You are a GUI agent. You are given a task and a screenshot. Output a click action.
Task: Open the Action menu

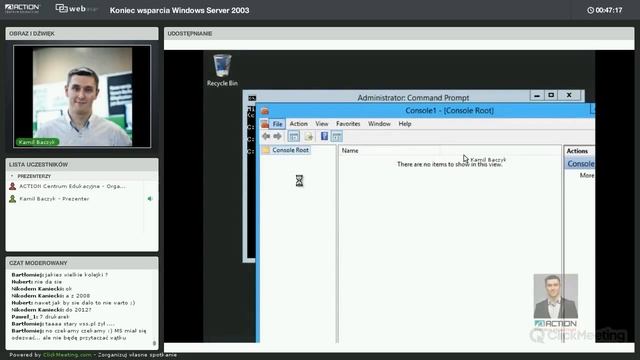298,124
